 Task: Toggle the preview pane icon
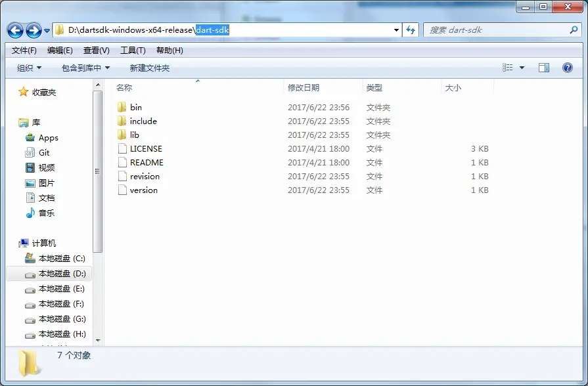(x=544, y=68)
